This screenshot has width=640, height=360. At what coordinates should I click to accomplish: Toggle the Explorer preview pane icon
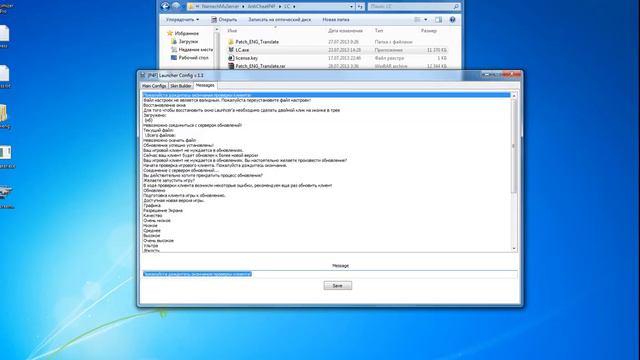438,20
